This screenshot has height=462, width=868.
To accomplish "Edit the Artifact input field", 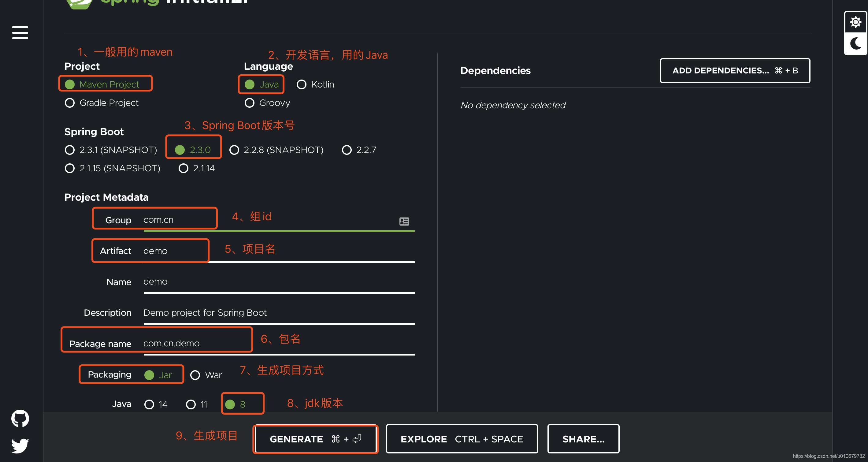I will click(279, 251).
